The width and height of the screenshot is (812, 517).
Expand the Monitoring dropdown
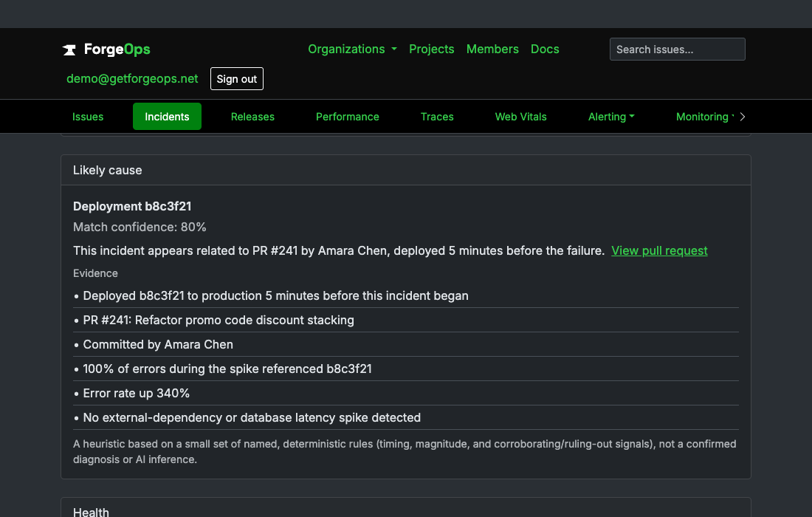click(x=705, y=117)
